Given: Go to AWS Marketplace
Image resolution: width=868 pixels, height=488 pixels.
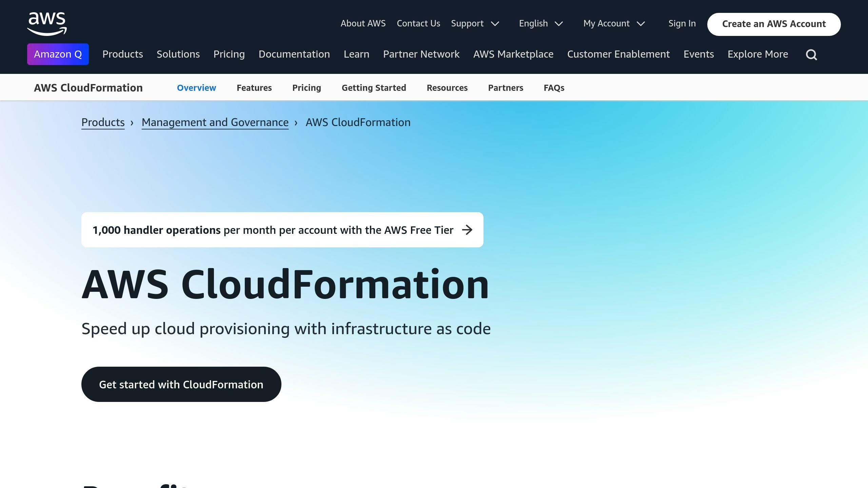Looking at the screenshot, I should [513, 54].
